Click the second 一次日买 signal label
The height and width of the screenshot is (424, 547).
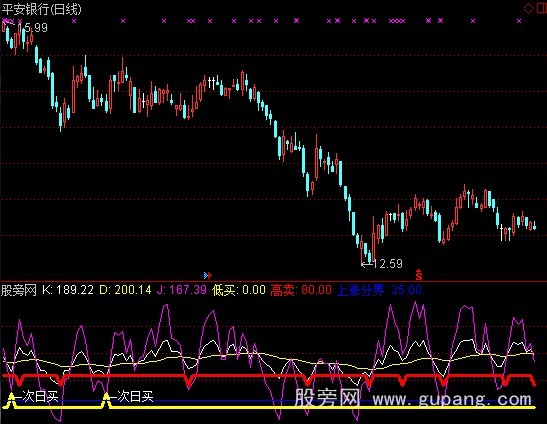[132, 397]
